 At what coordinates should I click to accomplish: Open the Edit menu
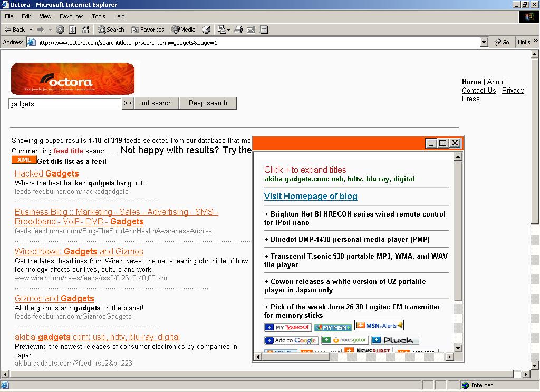coord(26,16)
